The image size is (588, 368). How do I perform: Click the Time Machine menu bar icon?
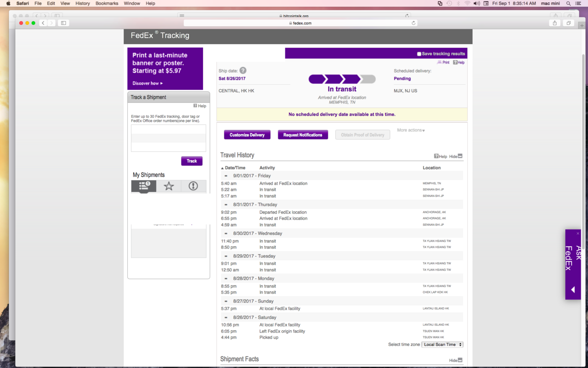(449, 3)
